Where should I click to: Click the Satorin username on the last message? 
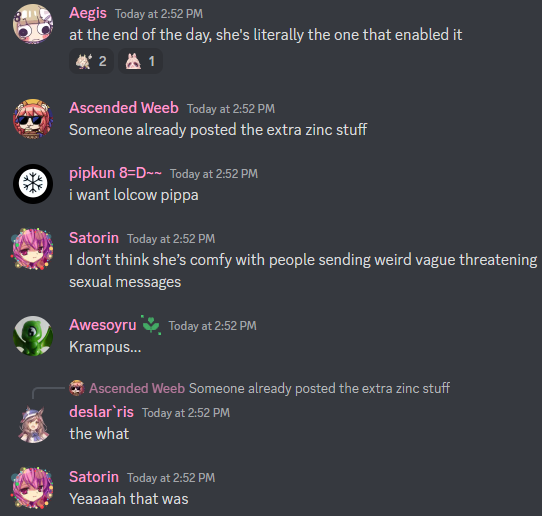click(94, 477)
